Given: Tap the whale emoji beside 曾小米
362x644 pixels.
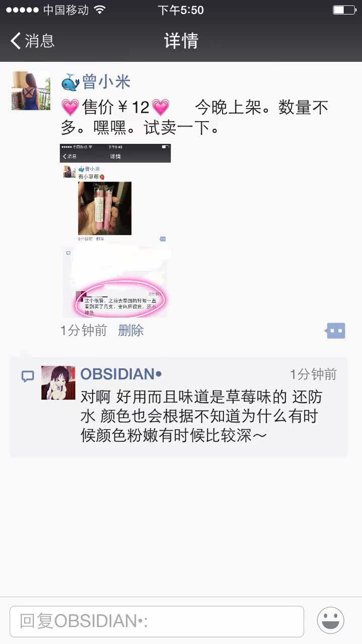Looking at the screenshot, I should point(70,83).
